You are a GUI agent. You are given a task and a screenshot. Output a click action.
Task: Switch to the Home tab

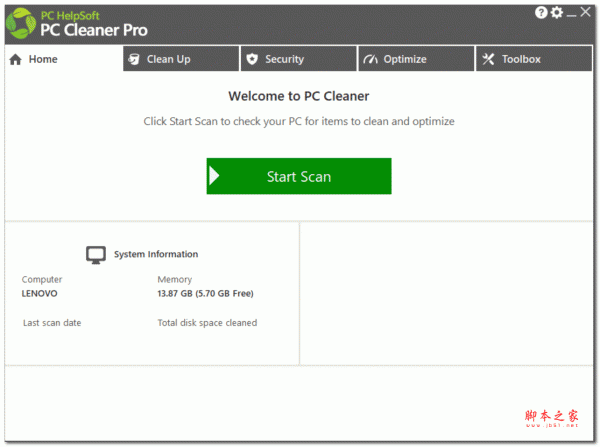coord(64,59)
